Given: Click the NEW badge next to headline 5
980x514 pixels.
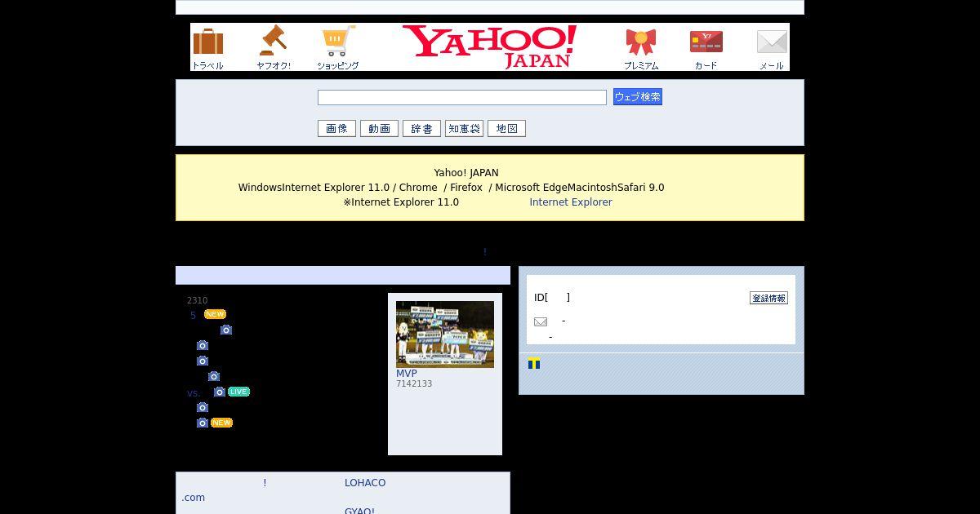Looking at the screenshot, I should click(x=215, y=314).
